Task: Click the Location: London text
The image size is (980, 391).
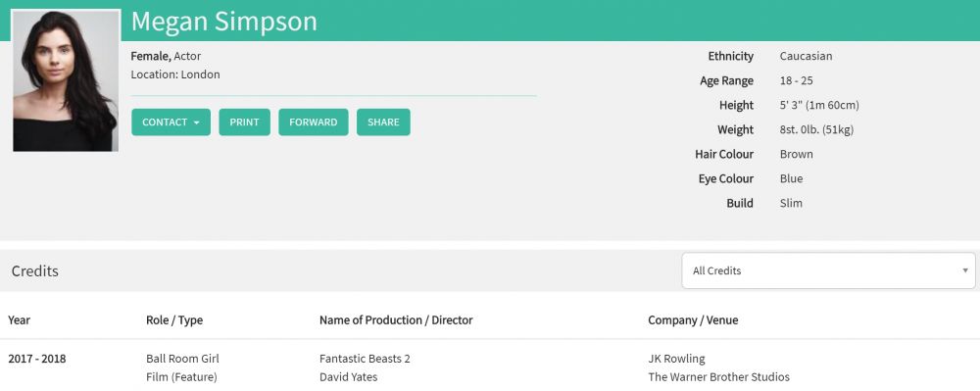Action: [x=175, y=74]
